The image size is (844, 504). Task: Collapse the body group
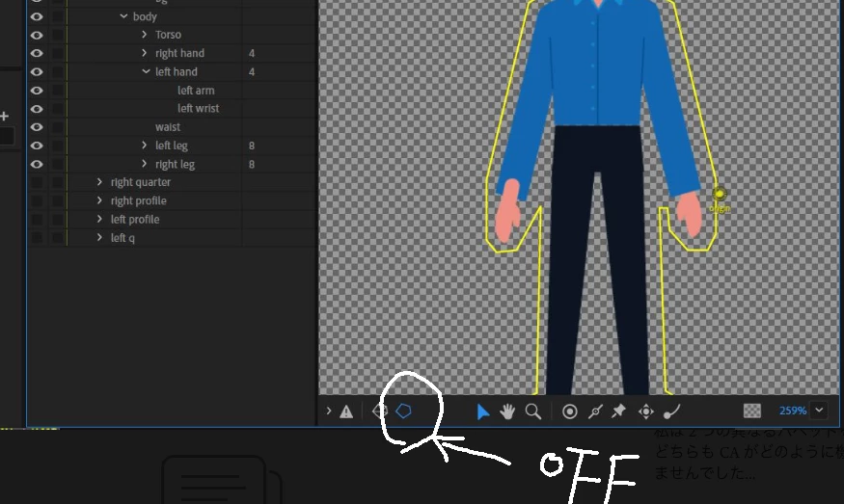click(x=123, y=16)
